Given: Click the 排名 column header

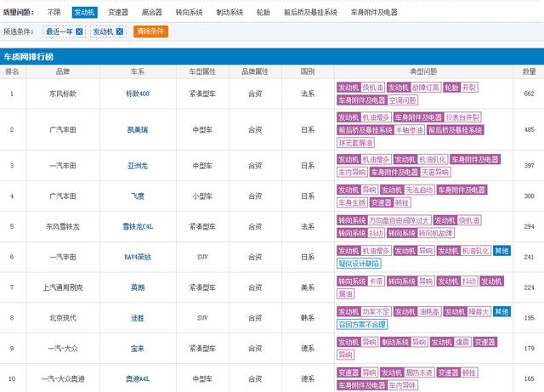Looking at the screenshot, I should (12, 72).
